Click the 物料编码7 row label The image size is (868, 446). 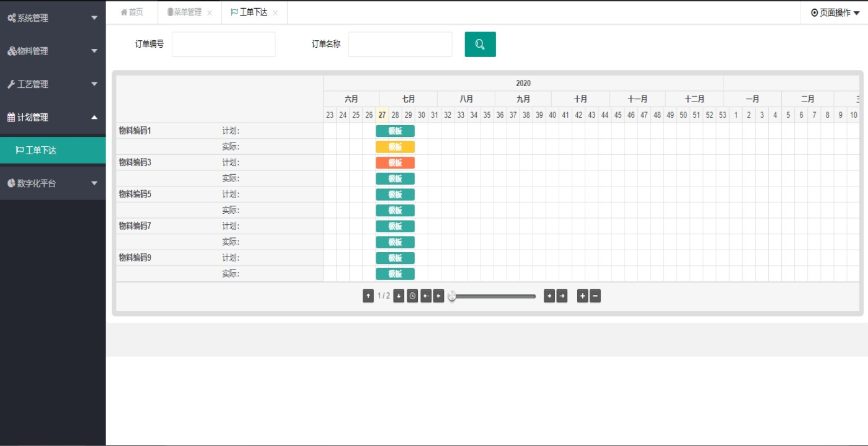[135, 226]
